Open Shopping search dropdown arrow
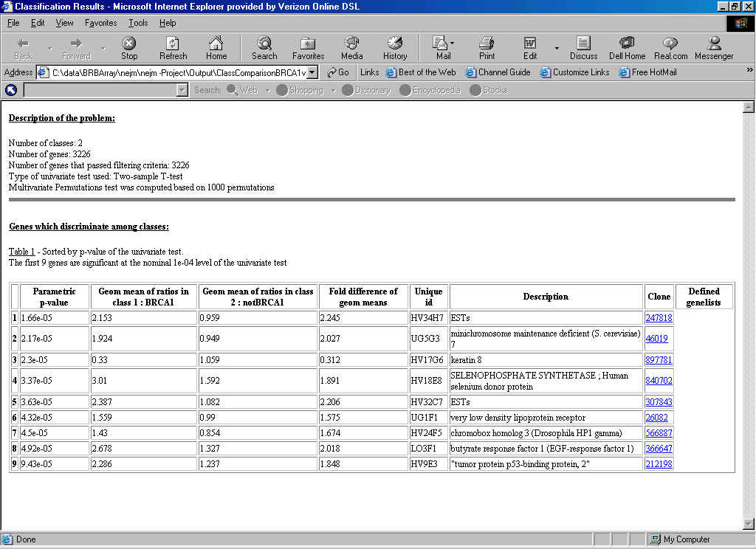The height and width of the screenshot is (549, 756). pyautogui.click(x=333, y=91)
